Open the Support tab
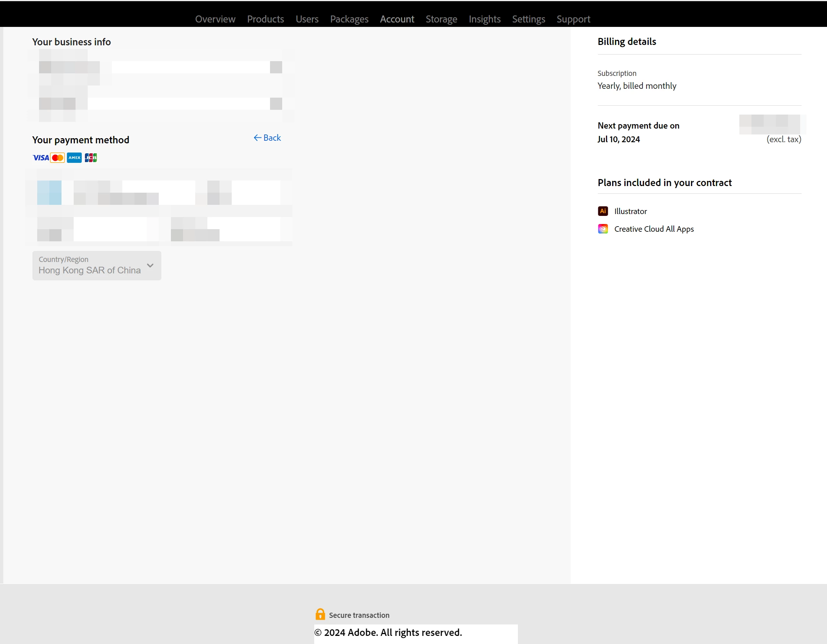 coord(573,19)
